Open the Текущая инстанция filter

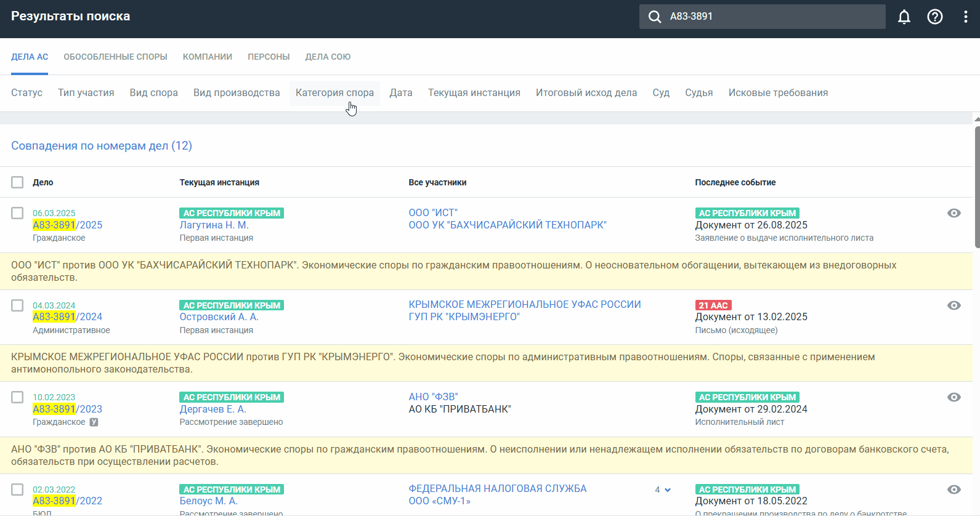point(474,93)
